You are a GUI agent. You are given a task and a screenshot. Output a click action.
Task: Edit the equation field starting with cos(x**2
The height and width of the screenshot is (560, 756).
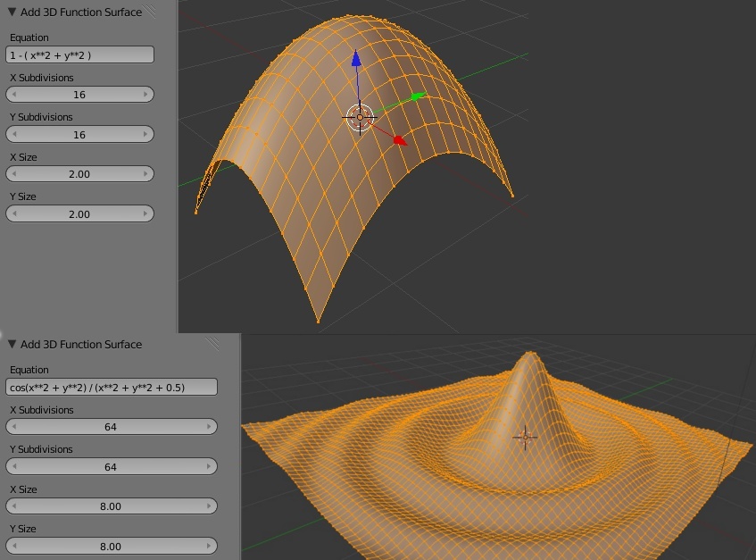pos(112,388)
